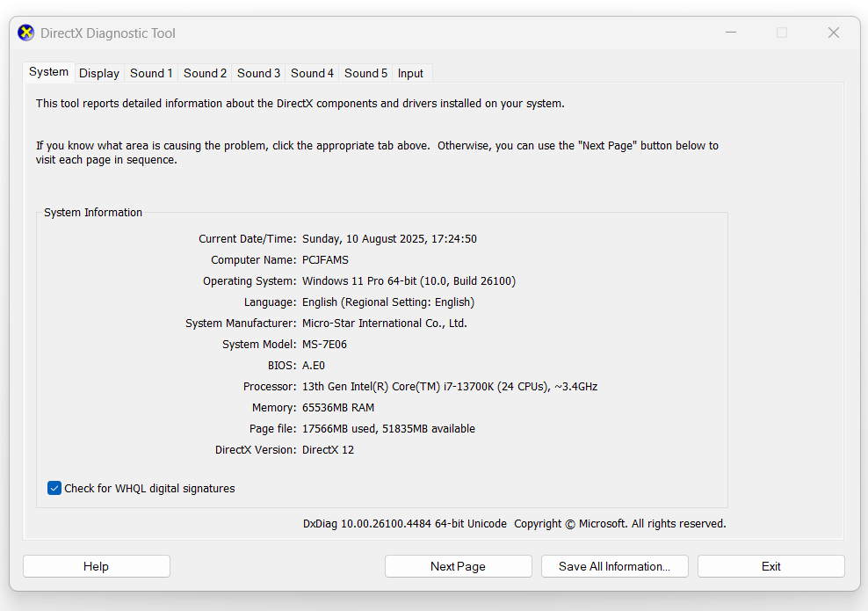Click the 'Copyright © Microsoft. All rights reserved.' text
Screen dimensions: 868x611
tap(620, 523)
